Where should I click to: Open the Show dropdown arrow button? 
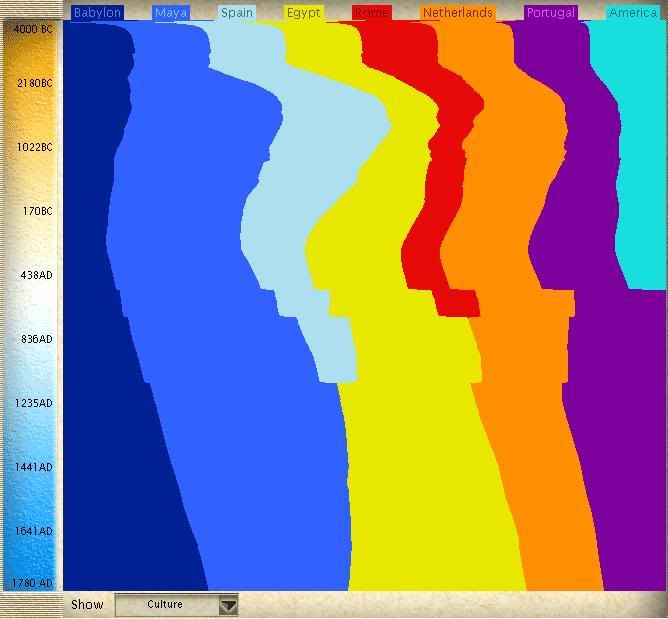coord(228,605)
